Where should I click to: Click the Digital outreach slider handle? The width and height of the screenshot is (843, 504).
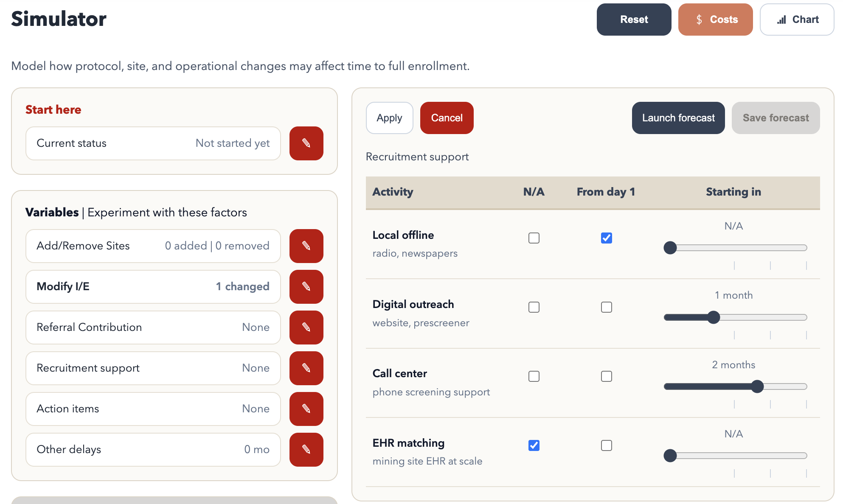pyautogui.click(x=714, y=317)
